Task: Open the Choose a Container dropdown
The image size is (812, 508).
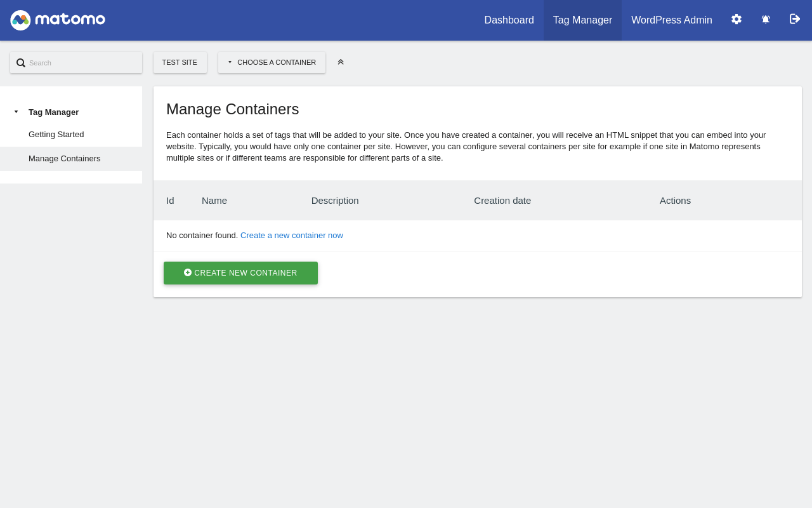Action: click(x=272, y=62)
